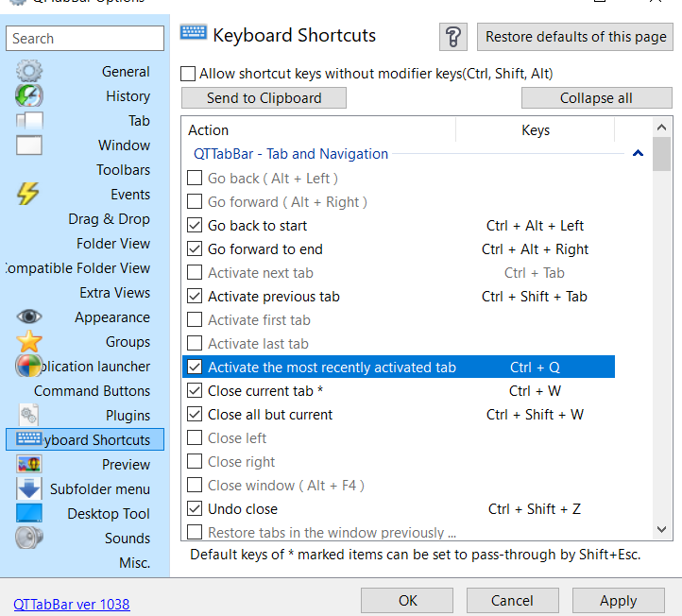Select the Ctrl + Q key cell
The image size is (682, 616).
535,368
